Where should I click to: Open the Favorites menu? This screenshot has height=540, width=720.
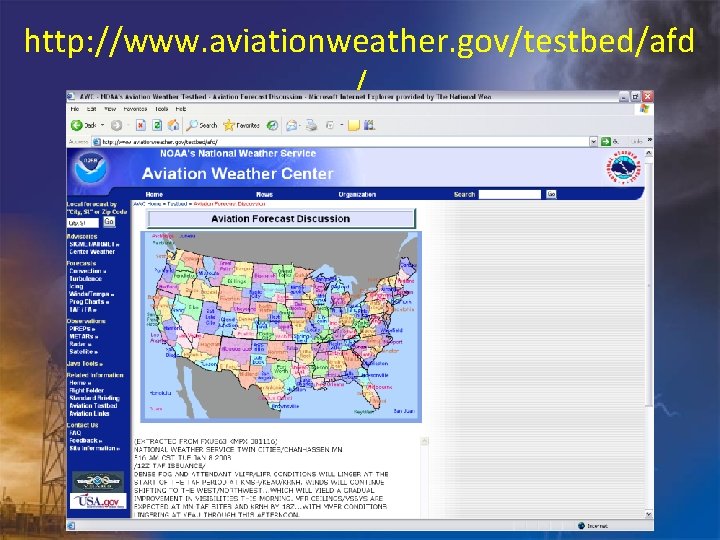135,109
